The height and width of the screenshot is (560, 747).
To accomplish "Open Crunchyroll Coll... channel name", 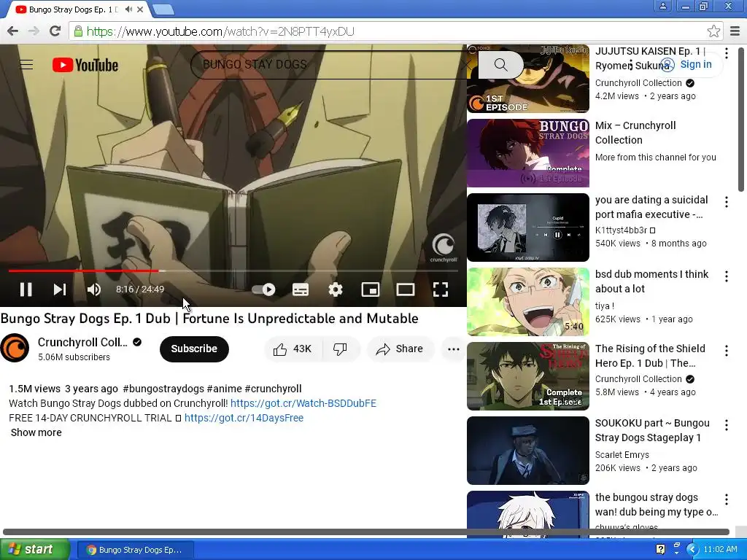I will (x=82, y=342).
